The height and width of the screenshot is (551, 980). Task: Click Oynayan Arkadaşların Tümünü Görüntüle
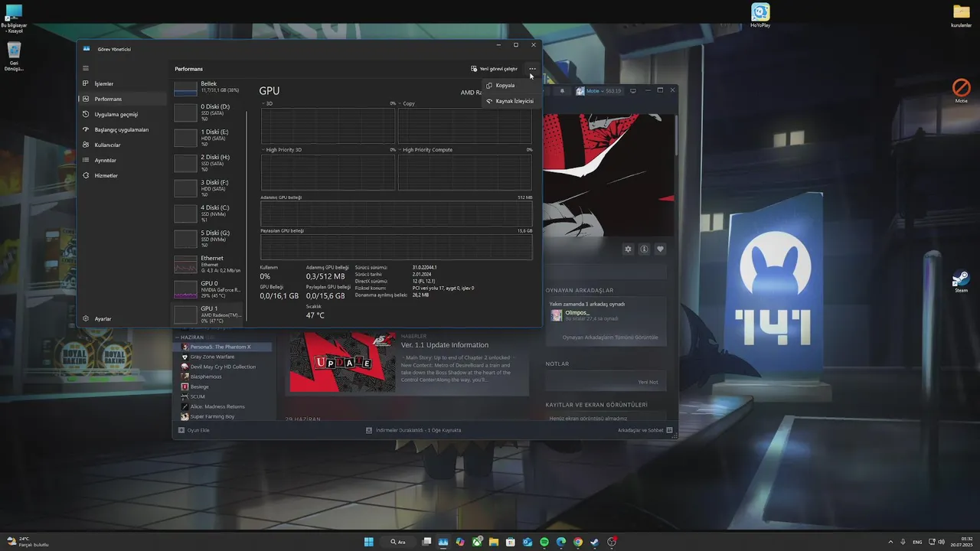coord(609,337)
